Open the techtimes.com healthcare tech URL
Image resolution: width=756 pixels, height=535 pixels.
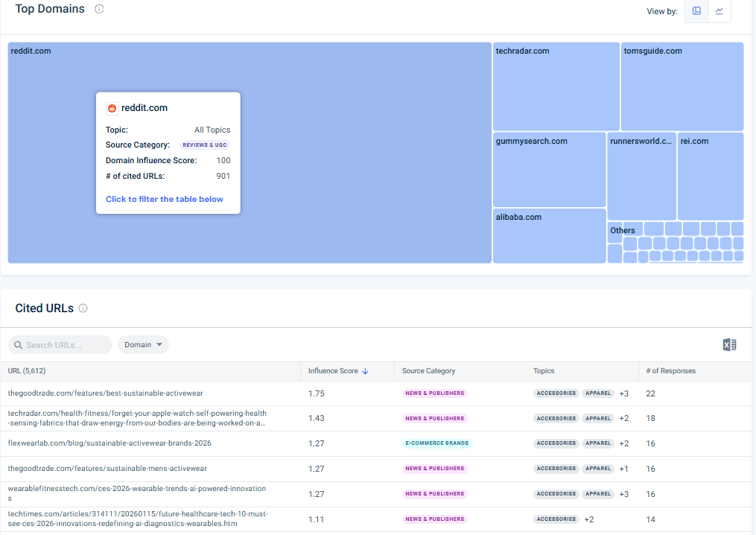pyautogui.click(x=138, y=519)
